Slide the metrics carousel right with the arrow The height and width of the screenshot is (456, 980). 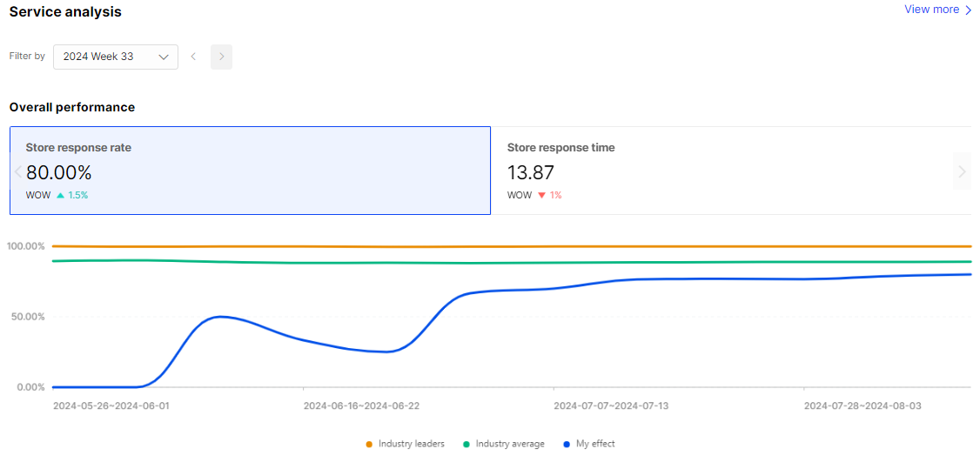963,171
